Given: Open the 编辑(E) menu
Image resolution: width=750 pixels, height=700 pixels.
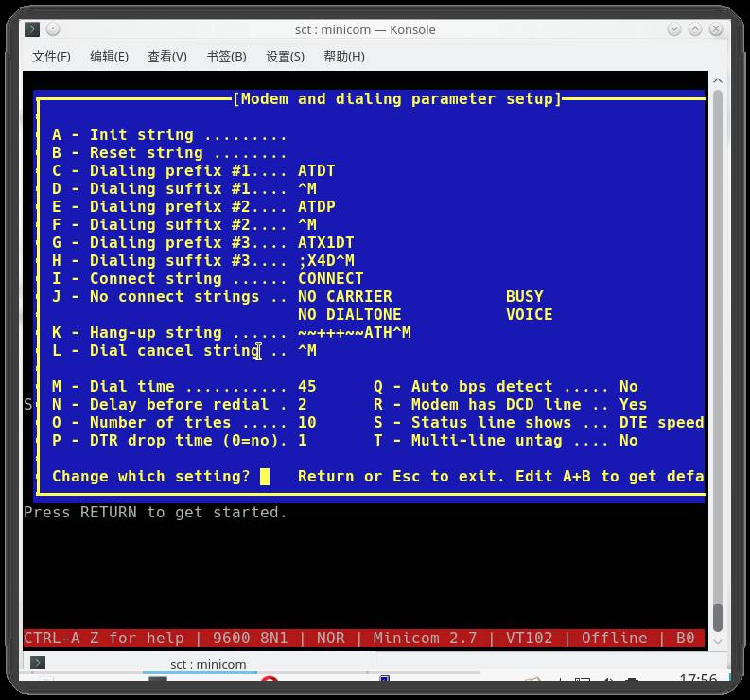Looking at the screenshot, I should [109, 57].
